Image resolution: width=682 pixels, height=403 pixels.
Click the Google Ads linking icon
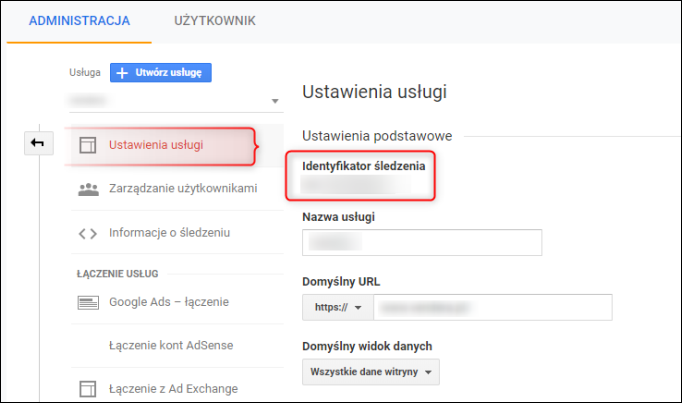click(x=88, y=302)
